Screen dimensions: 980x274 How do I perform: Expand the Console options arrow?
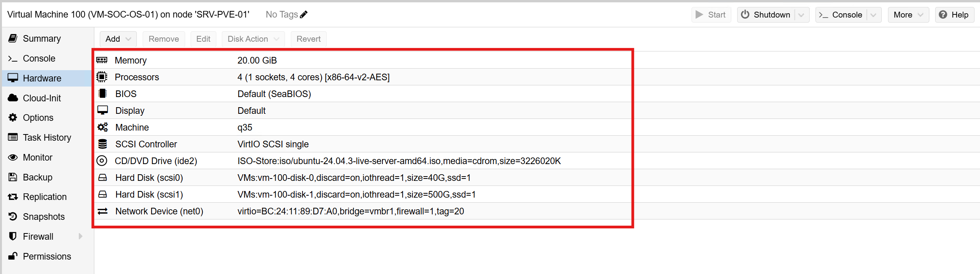(873, 15)
